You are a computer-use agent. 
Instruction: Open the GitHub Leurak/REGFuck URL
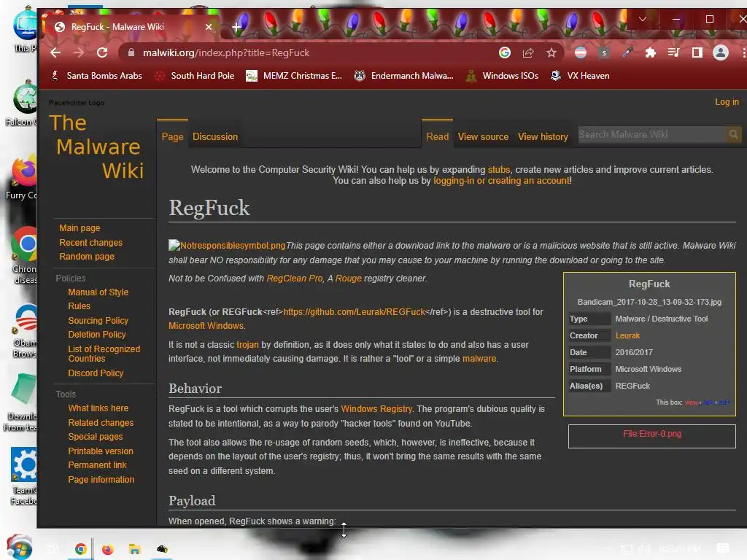[x=354, y=312]
